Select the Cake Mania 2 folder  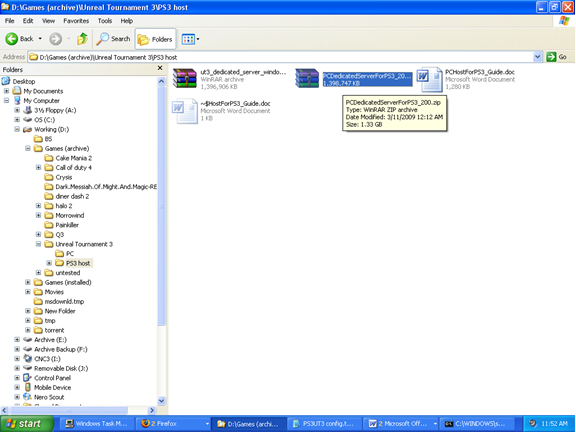tap(73, 158)
